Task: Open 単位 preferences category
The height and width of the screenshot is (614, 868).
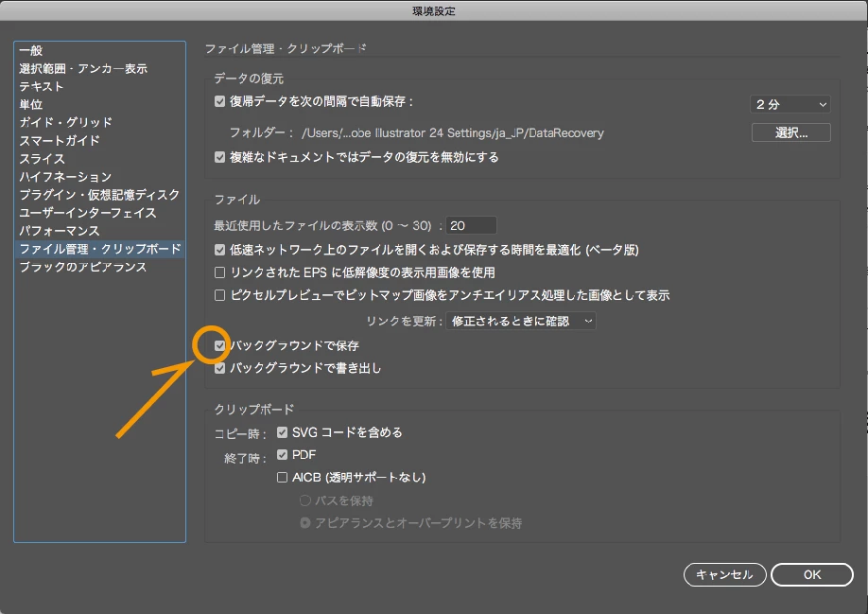Action: 31,104
